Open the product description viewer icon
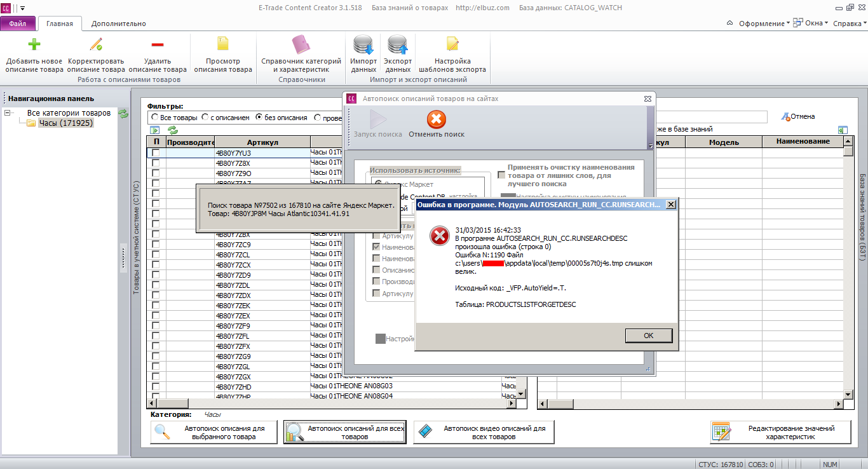This screenshot has height=469, width=868. point(223,43)
